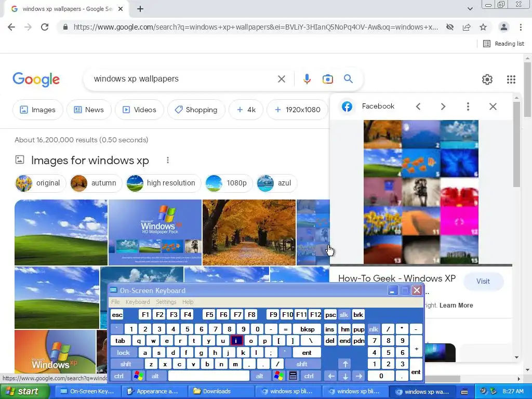Open the File menu of the On-Screen Keyboard
Screen dimensions: 532x399
(115, 302)
